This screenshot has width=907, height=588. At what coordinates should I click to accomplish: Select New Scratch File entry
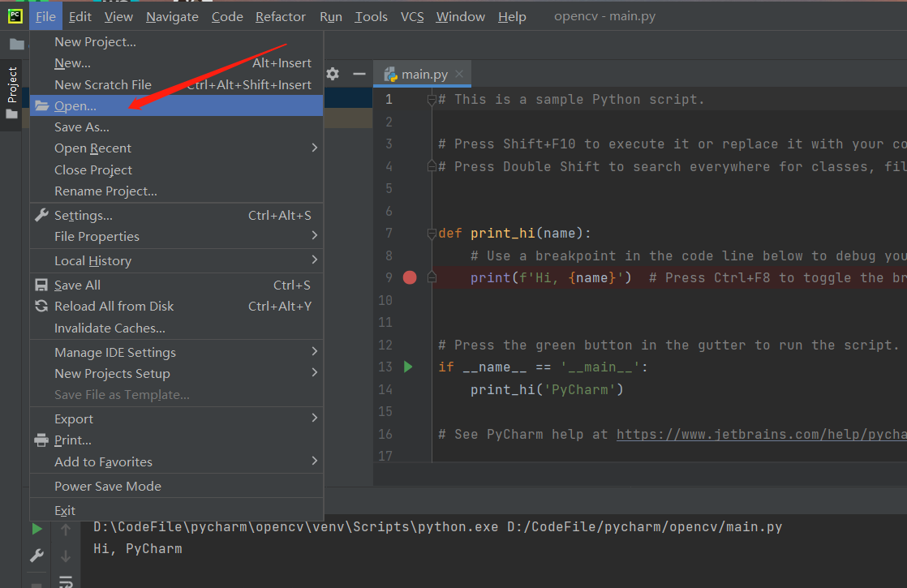tap(176, 84)
